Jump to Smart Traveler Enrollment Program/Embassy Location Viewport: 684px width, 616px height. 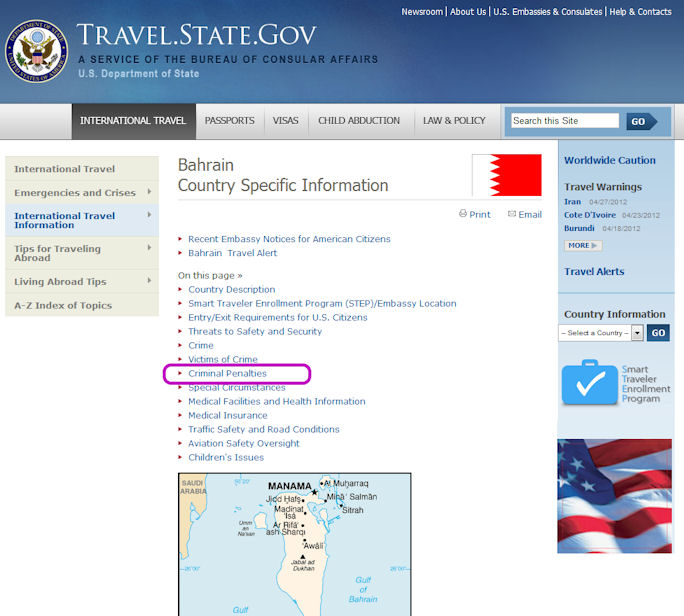pos(322,303)
